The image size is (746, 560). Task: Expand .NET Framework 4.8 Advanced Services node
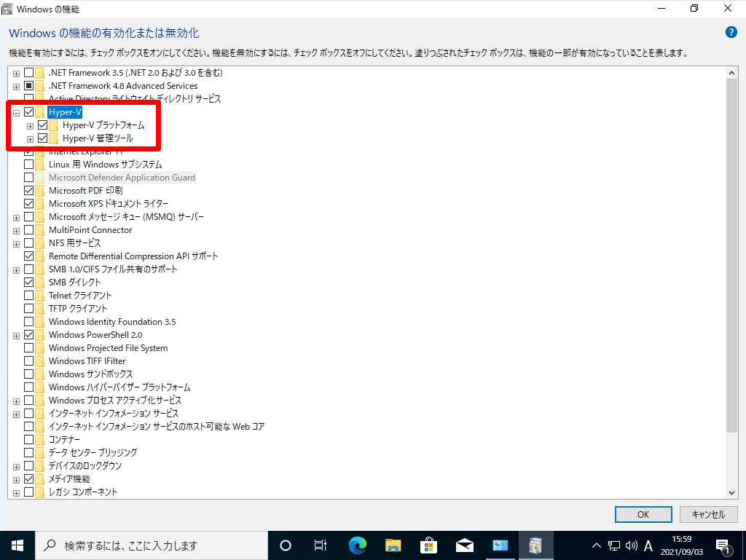tap(16, 87)
